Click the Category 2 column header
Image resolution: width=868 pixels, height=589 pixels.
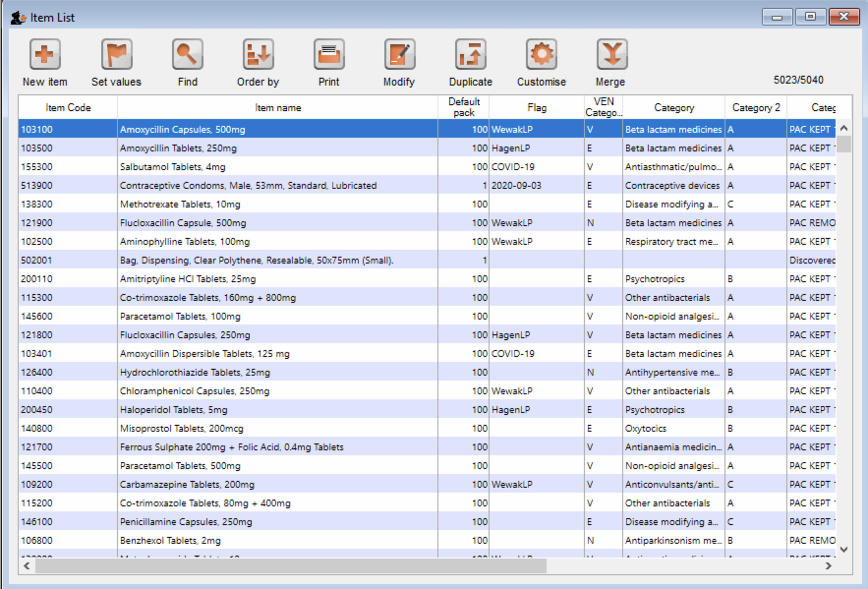[x=755, y=108]
